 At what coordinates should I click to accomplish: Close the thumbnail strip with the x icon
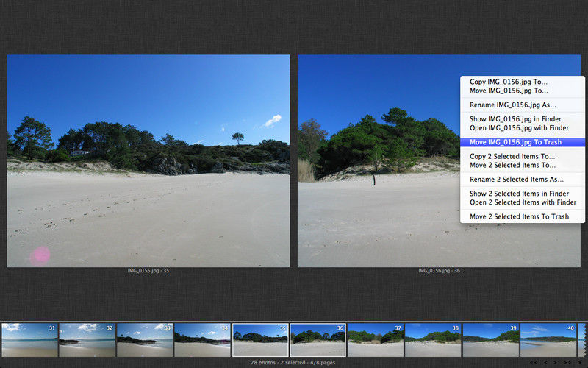pyautogui.click(x=579, y=363)
